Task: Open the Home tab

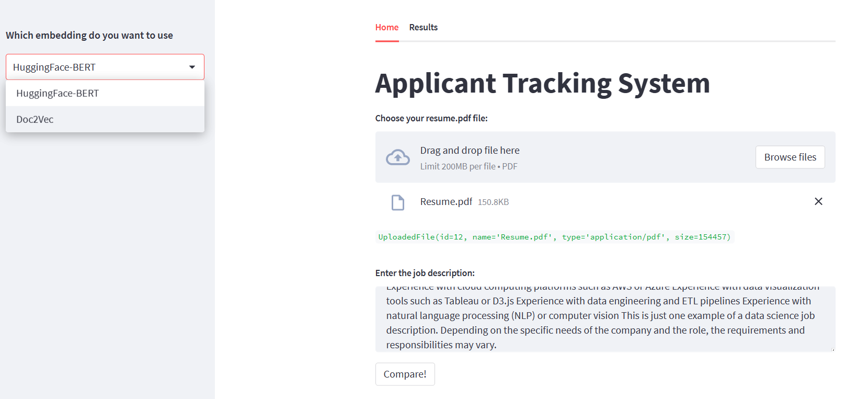Action: [386, 27]
